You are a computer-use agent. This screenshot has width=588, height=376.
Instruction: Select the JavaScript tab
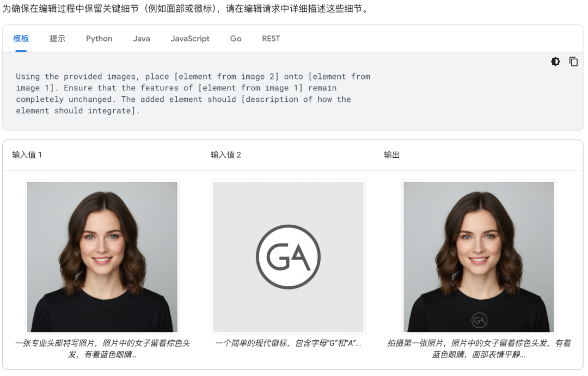[x=190, y=39]
